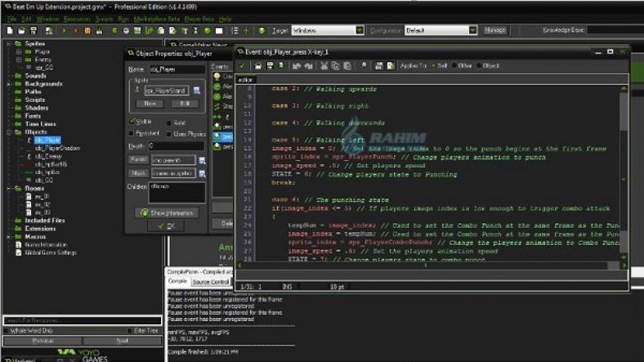Click the green checkmark in the code editor
Image resolution: width=644 pixels, height=362 pixels.
[243, 65]
